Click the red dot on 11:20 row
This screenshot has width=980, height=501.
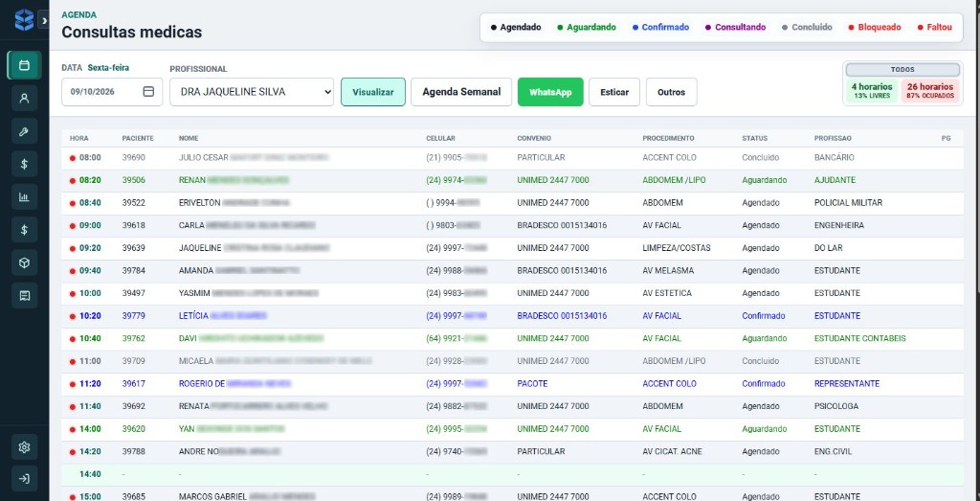click(x=73, y=384)
